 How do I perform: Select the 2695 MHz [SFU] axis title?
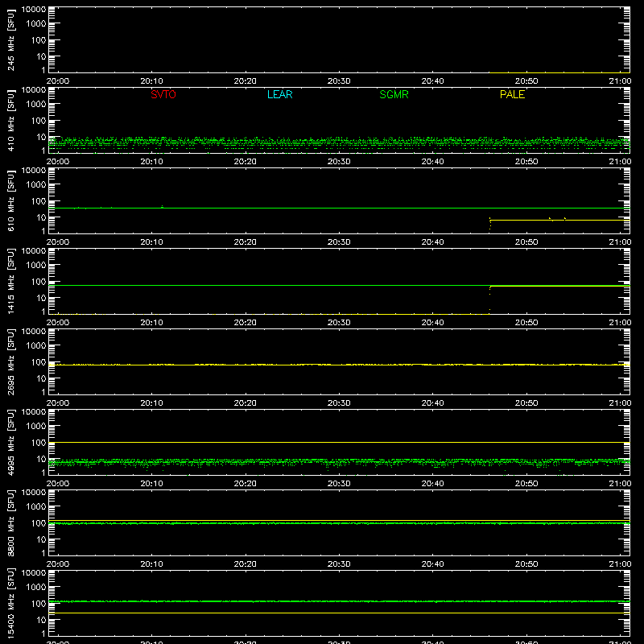pos(10,362)
